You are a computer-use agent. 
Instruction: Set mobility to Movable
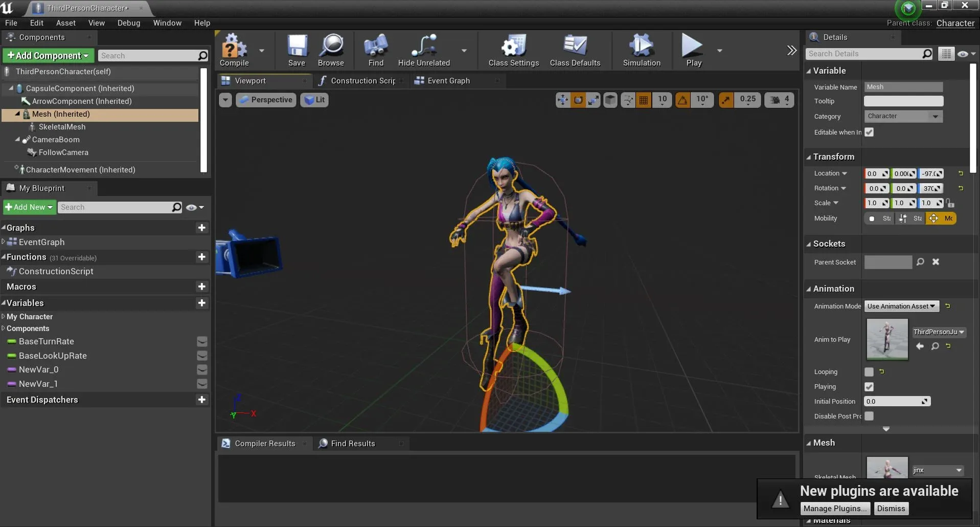[x=941, y=218]
